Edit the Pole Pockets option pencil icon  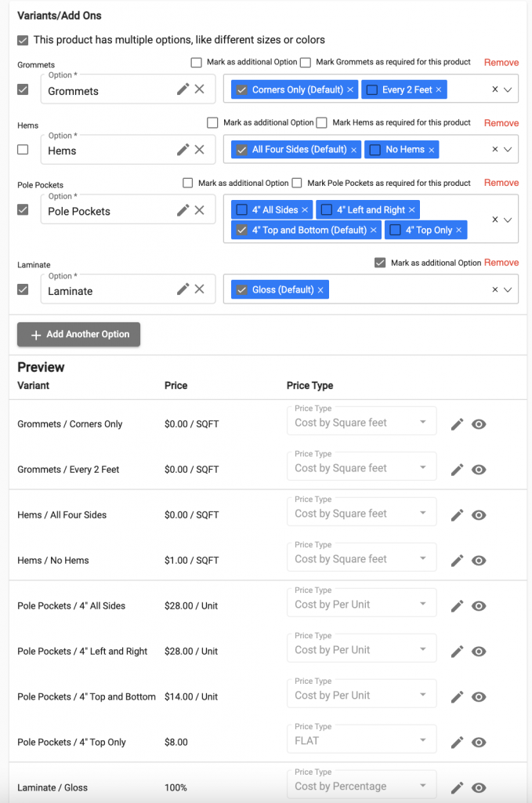(x=183, y=210)
